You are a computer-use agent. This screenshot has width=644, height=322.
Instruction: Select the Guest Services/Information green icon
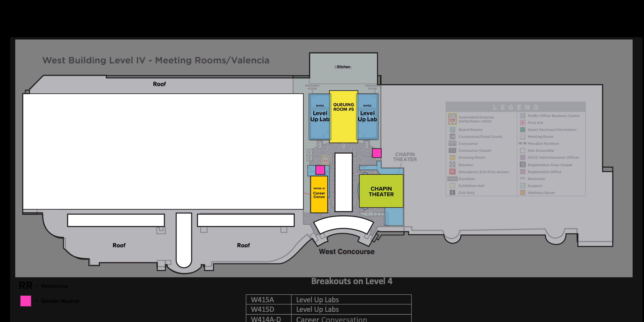point(522,130)
